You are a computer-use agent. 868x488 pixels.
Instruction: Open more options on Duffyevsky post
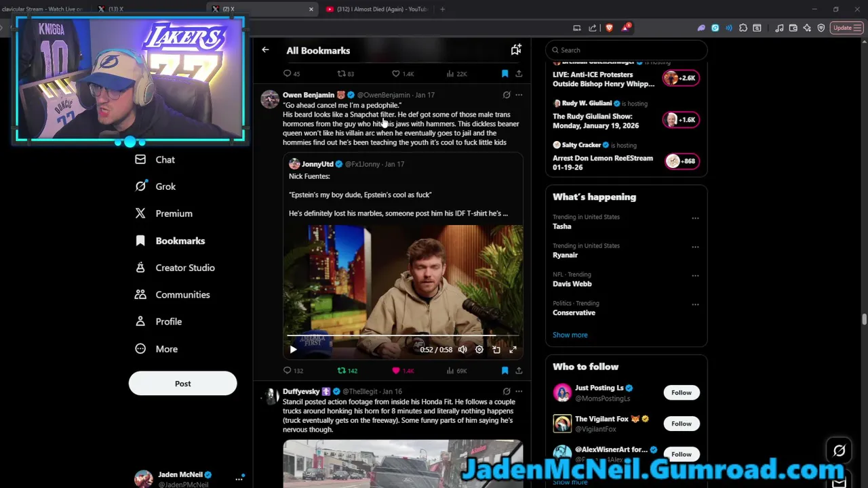[x=519, y=391]
